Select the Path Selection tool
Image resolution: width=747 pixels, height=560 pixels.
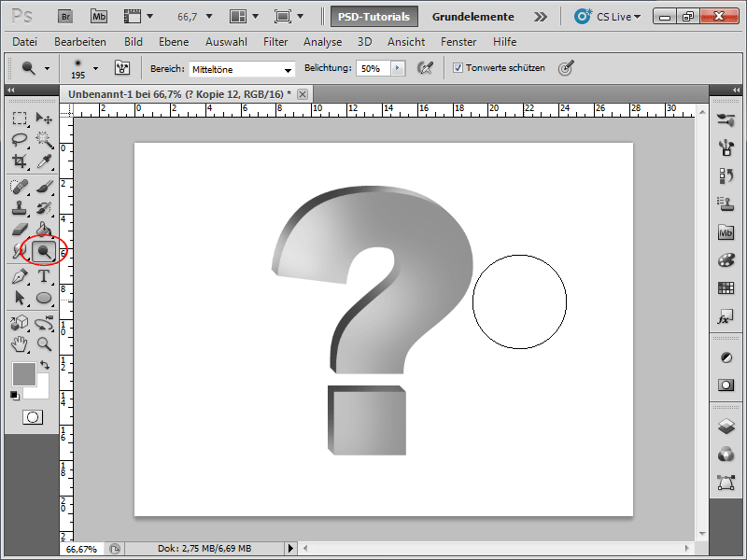click(19, 298)
